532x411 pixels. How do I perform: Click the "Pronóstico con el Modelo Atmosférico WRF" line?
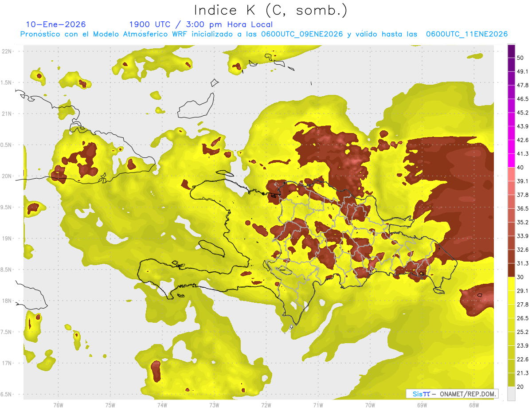pos(264,34)
